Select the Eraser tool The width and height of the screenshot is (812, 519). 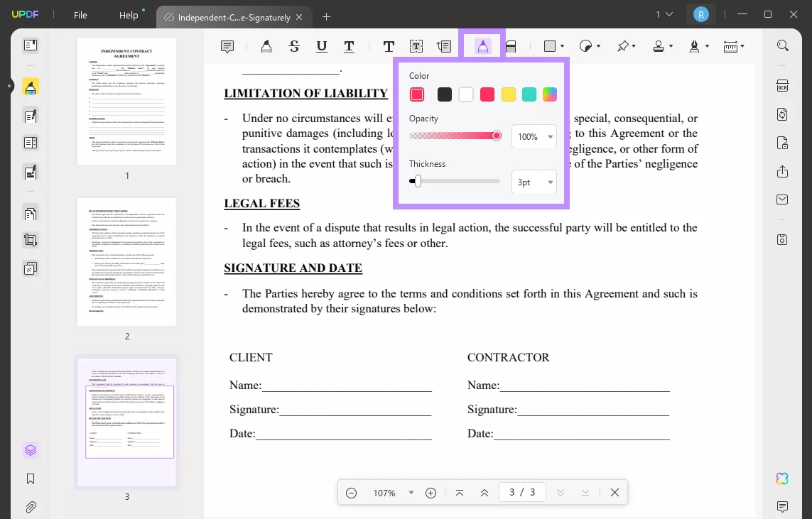511,47
